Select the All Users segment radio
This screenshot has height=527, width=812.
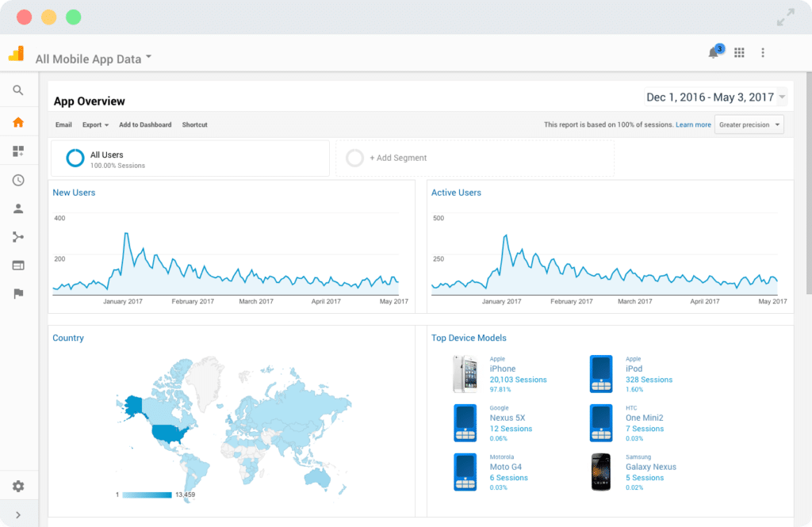pos(75,158)
